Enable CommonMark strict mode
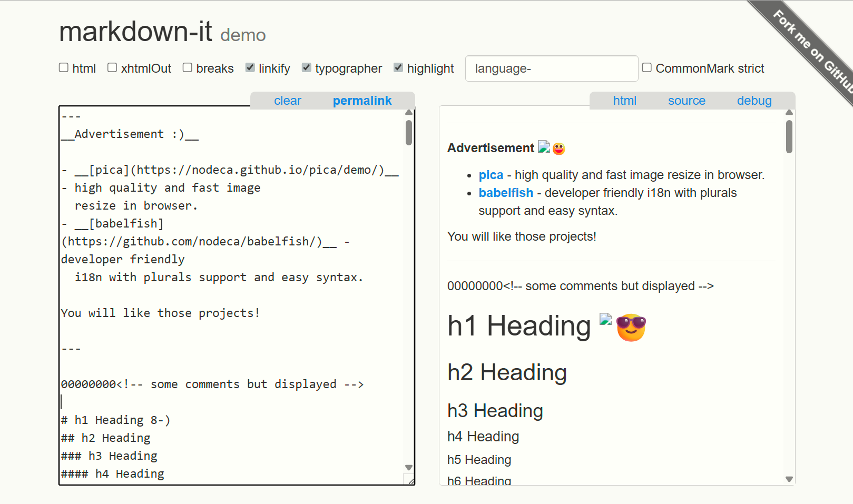853x504 pixels. [x=647, y=67]
